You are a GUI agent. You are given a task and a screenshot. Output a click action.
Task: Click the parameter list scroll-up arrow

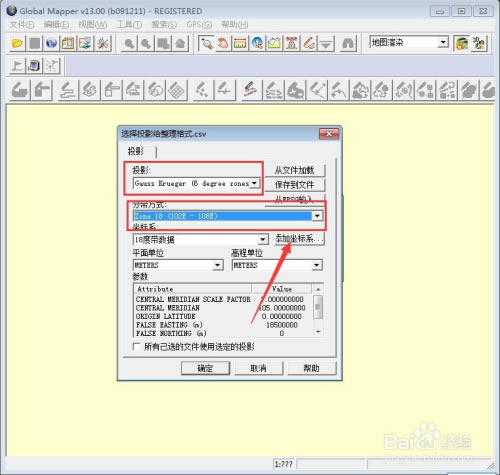click(x=318, y=289)
